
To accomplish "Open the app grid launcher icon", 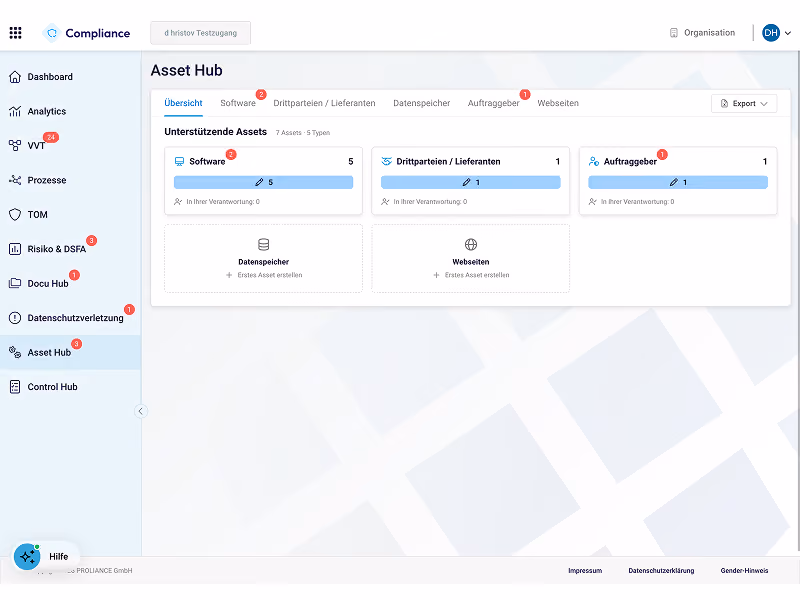I will pyautogui.click(x=15, y=33).
